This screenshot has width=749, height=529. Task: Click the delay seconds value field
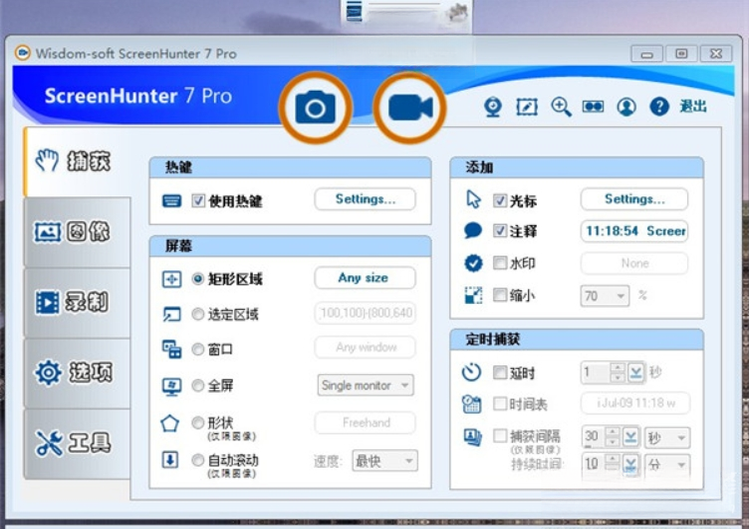[x=595, y=372]
